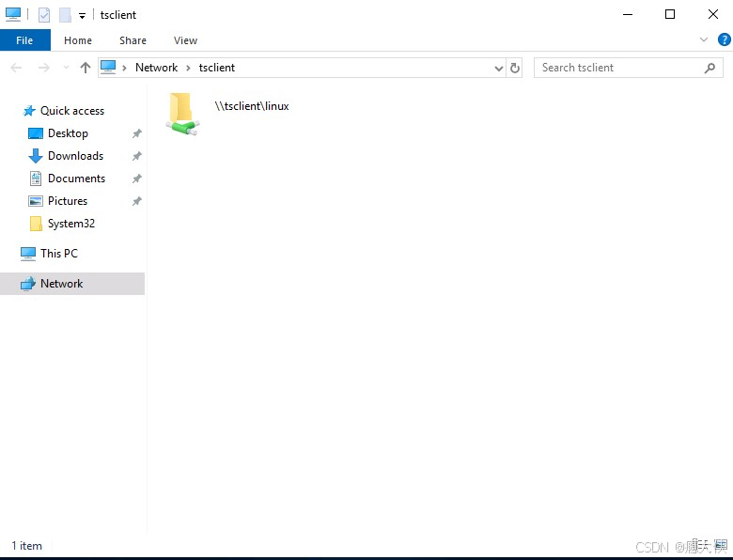Click the pin icon next to Documents
This screenshot has width=733, height=560.
tap(136, 179)
